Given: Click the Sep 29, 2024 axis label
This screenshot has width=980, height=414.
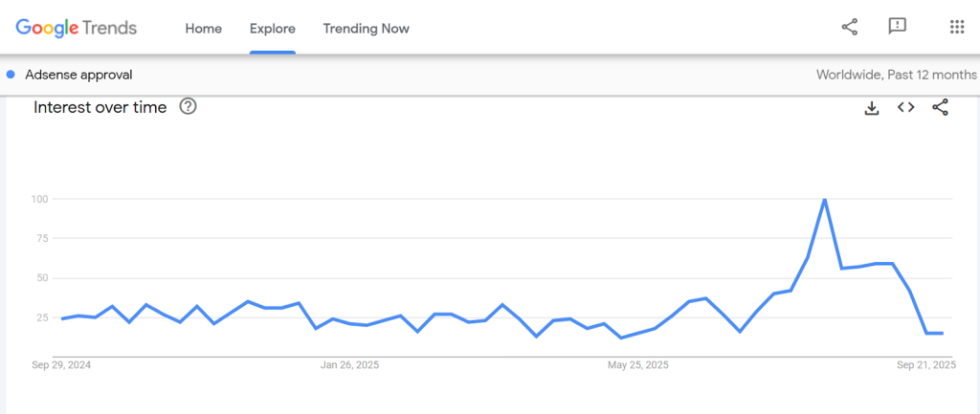Looking at the screenshot, I should (61, 364).
